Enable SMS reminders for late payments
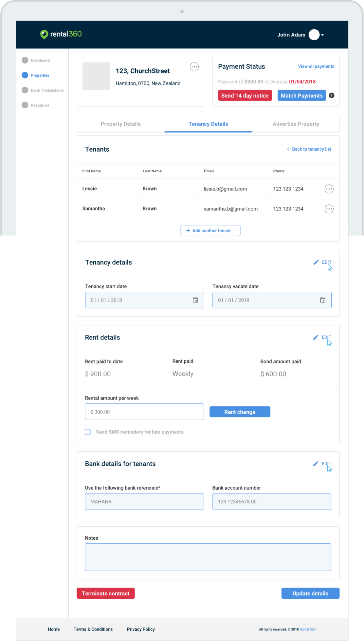 (x=88, y=432)
